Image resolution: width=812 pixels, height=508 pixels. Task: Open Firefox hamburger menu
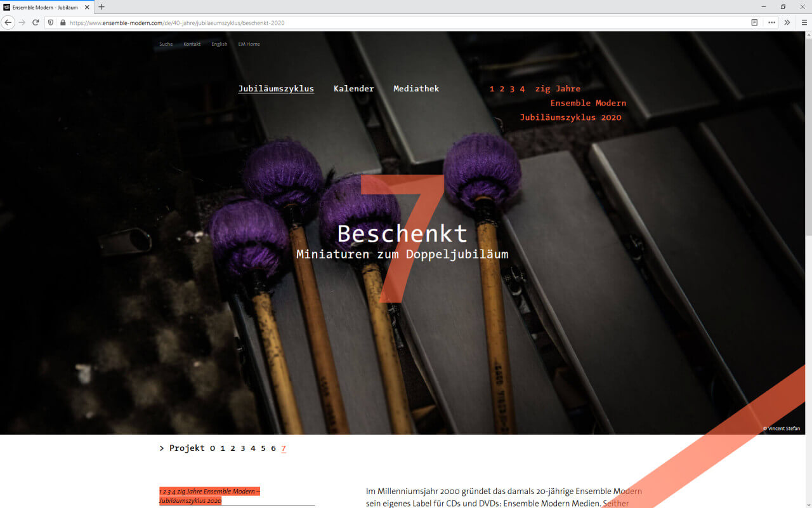pos(803,22)
